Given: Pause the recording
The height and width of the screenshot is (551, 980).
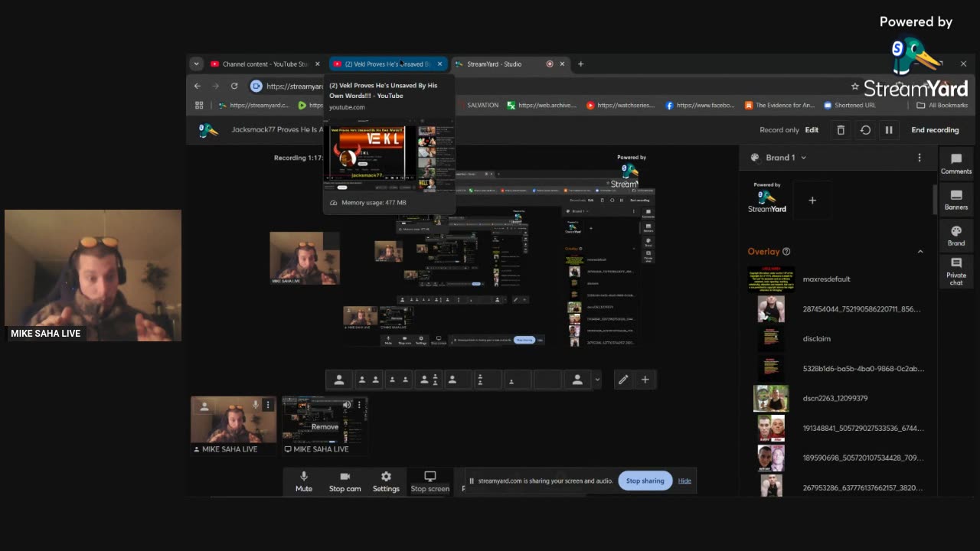Looking at the screenshot, I should pyautogui.click(x=889, y=130).
